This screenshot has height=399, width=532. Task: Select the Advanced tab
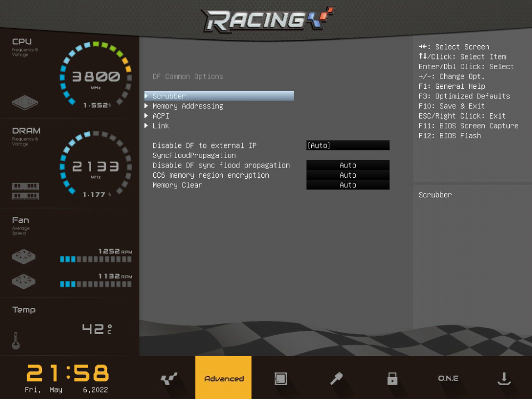223,378
